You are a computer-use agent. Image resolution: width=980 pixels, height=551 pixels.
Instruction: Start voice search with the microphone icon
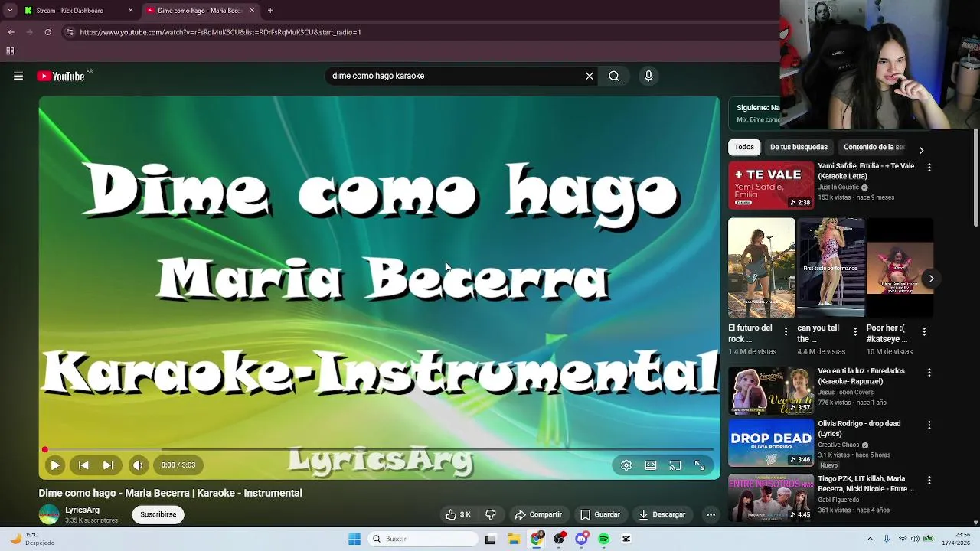(x=648, y=76)
